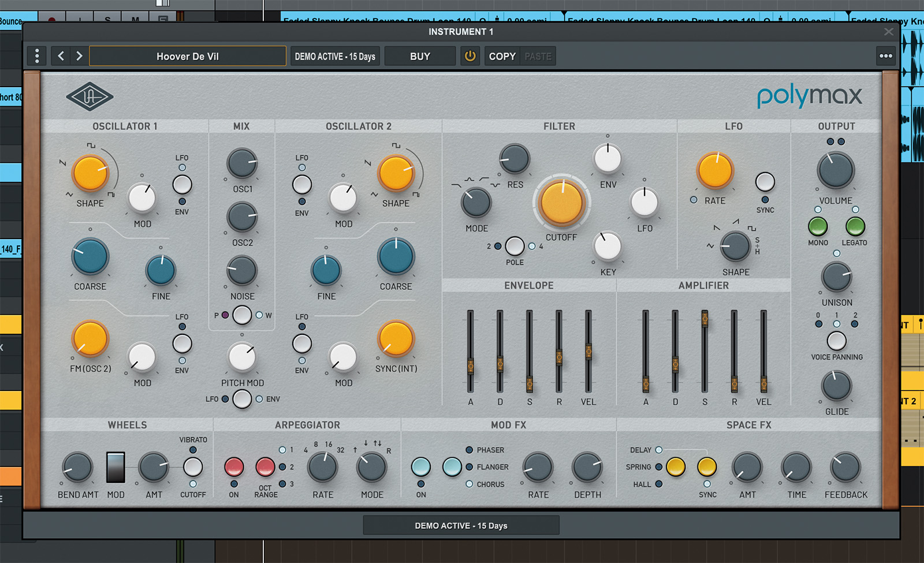
Task: Click the Space FX TIME knob
Action: (x=796, y=468)
